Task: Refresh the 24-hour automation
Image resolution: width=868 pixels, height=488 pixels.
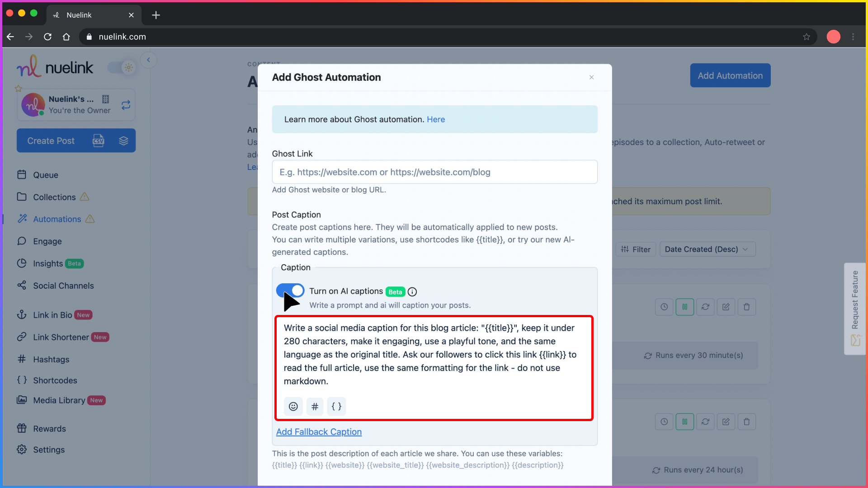Action: coord(705,422)
